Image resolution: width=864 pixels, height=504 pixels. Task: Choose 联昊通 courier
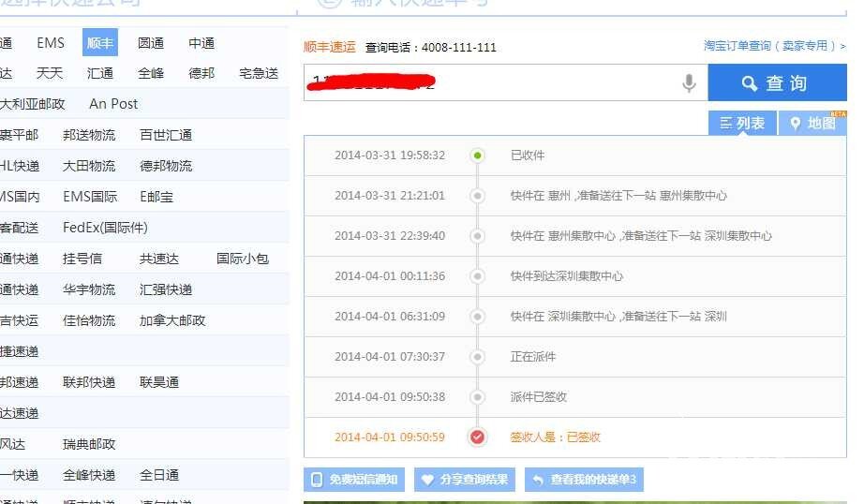coord(159,381)
